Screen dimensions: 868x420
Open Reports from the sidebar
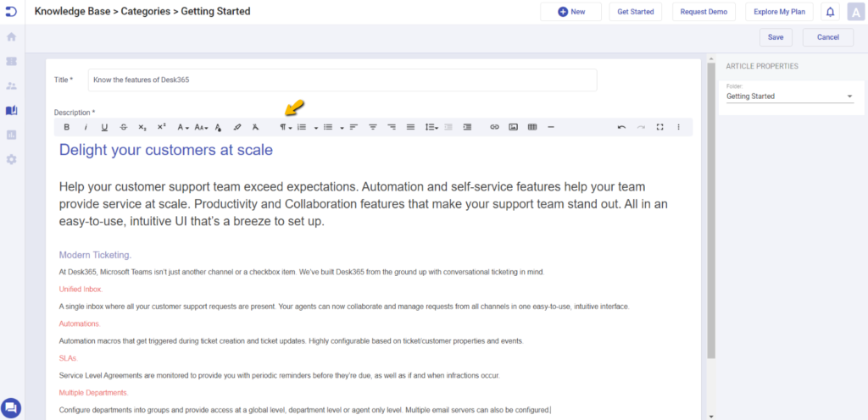tap(11, 135)
